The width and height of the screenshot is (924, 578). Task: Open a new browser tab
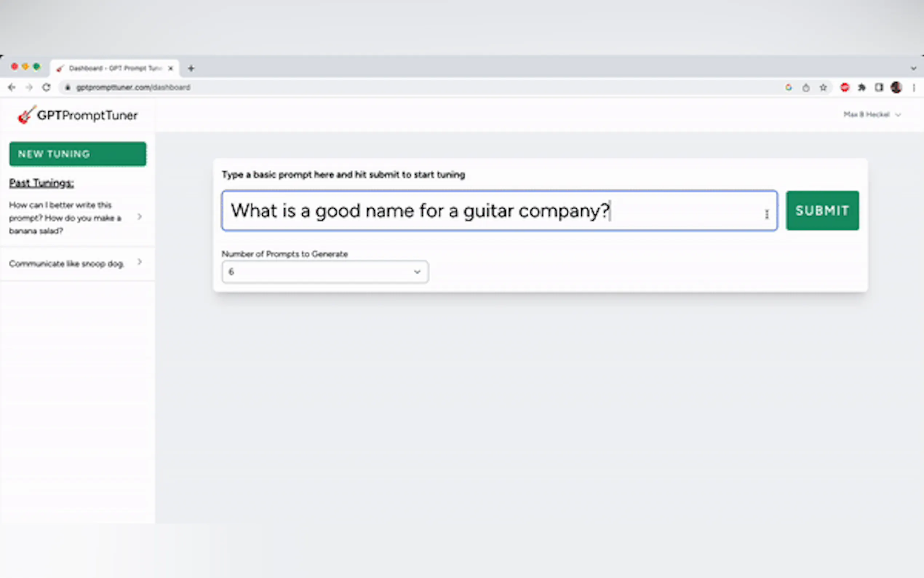(x=191, y=68)
